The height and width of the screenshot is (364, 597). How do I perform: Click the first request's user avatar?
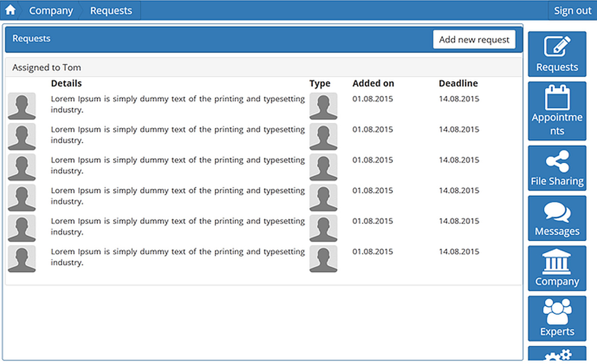click(22, 106)
